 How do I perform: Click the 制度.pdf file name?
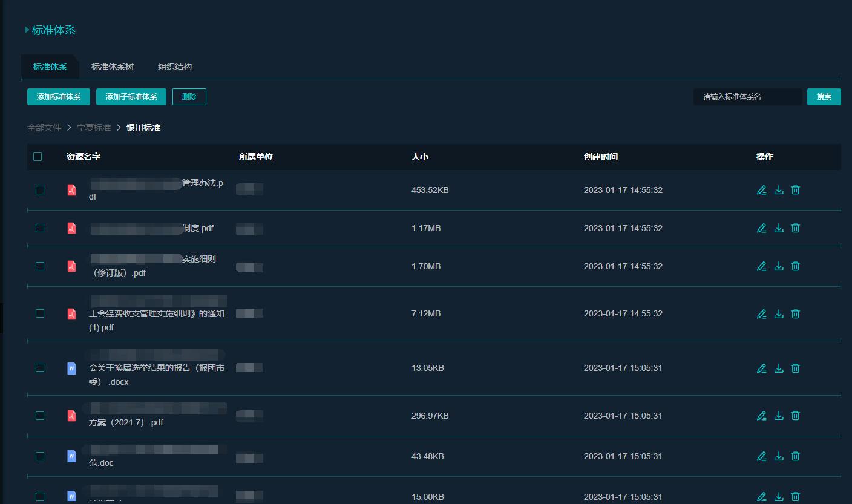[198, 228]
